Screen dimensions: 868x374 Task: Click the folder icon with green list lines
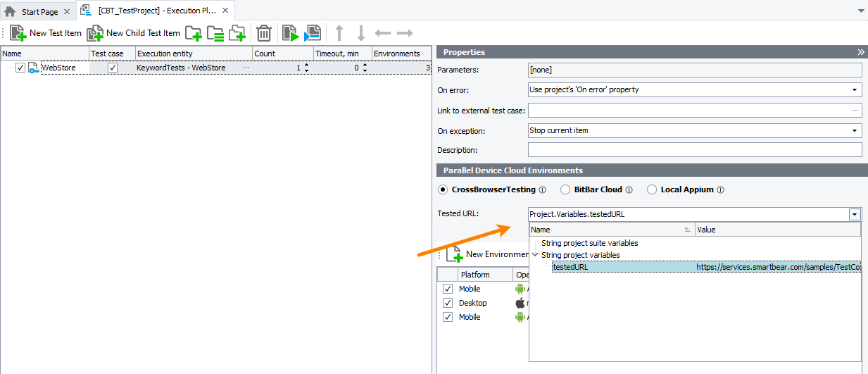(x=215, y=32)
